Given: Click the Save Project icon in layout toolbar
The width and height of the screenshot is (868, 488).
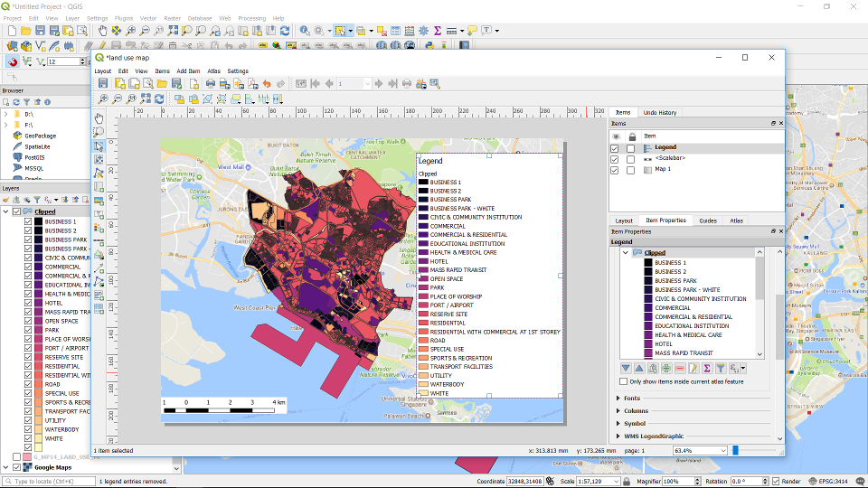Looking at the screenshot, I should (x=103, y=84).
